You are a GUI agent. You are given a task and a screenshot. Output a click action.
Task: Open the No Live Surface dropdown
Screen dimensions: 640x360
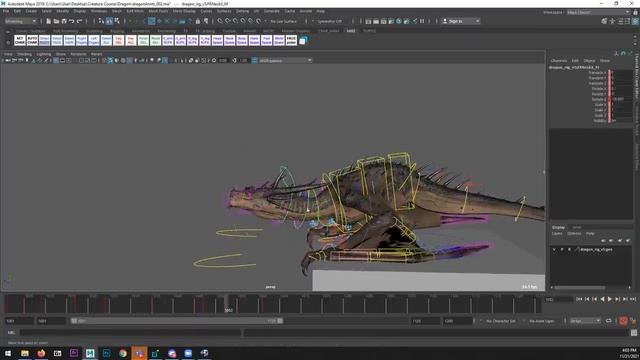click(284, 21)
